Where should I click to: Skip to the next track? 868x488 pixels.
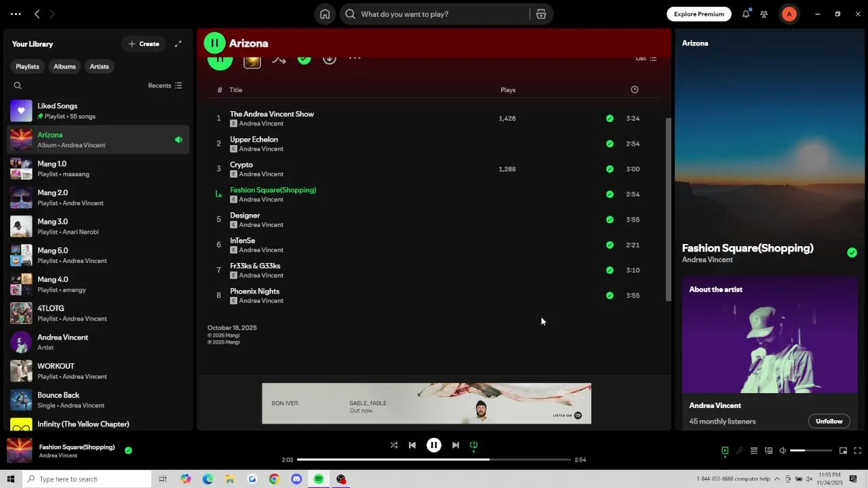pyautogui.click(x=456, y=445)
